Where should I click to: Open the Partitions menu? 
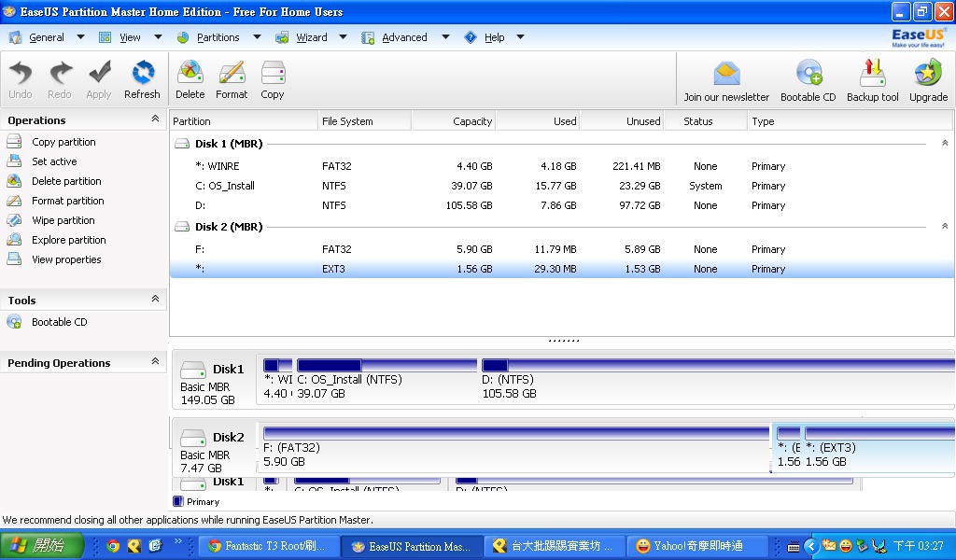pos(218,37)
